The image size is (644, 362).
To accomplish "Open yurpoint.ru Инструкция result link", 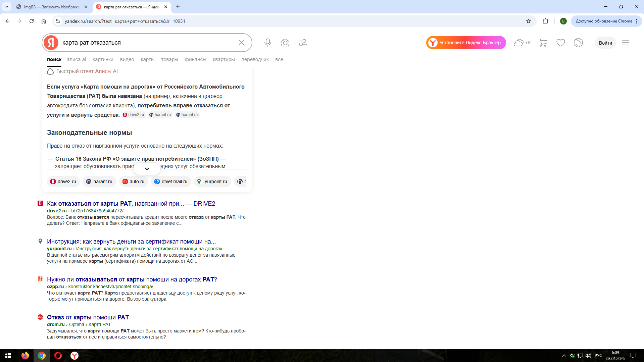I will point(131,242).
